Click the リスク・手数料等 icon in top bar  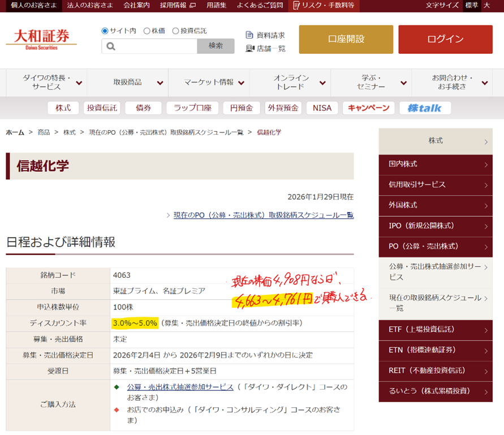click(x=296, y=6)
